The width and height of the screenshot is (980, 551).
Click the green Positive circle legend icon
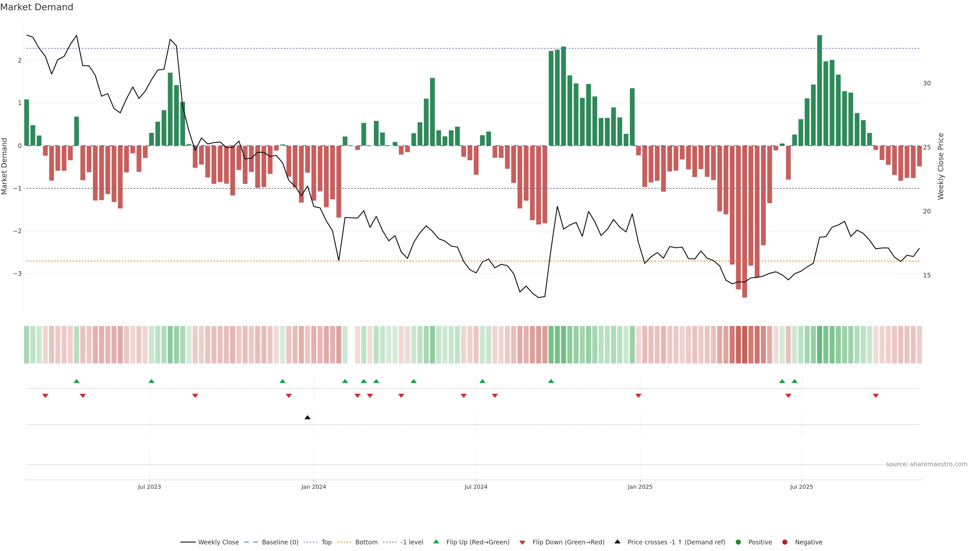738,542
